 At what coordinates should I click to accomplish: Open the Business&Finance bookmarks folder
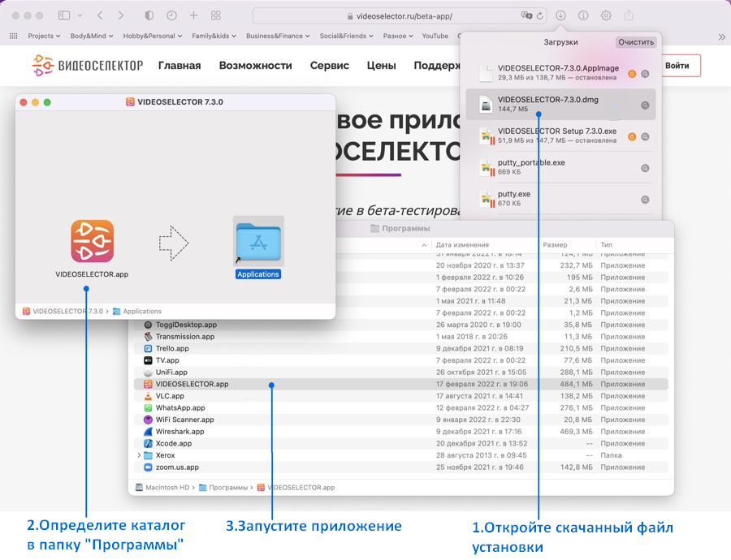click(278, 36)
